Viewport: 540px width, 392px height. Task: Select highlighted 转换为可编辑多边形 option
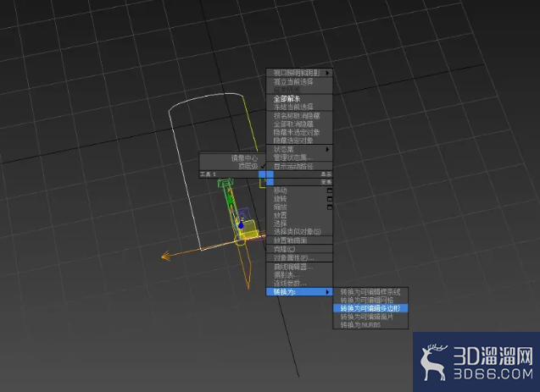(370, 308)
